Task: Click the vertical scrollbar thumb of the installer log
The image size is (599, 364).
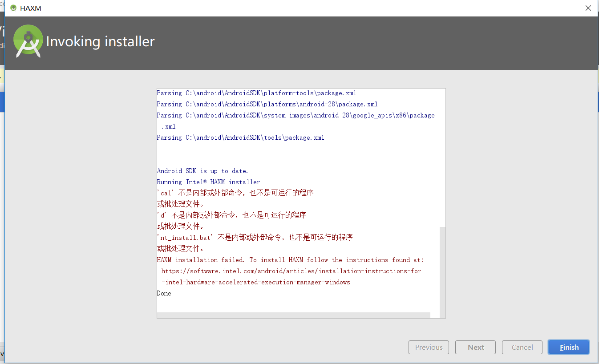Action: pyautogui.click(x=442, y=272)
